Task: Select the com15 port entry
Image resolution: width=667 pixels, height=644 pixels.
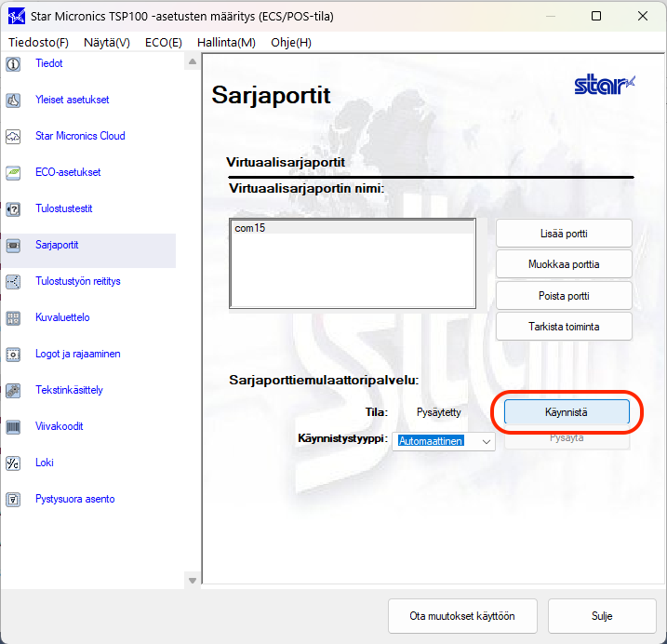Action: pos(353,228)
